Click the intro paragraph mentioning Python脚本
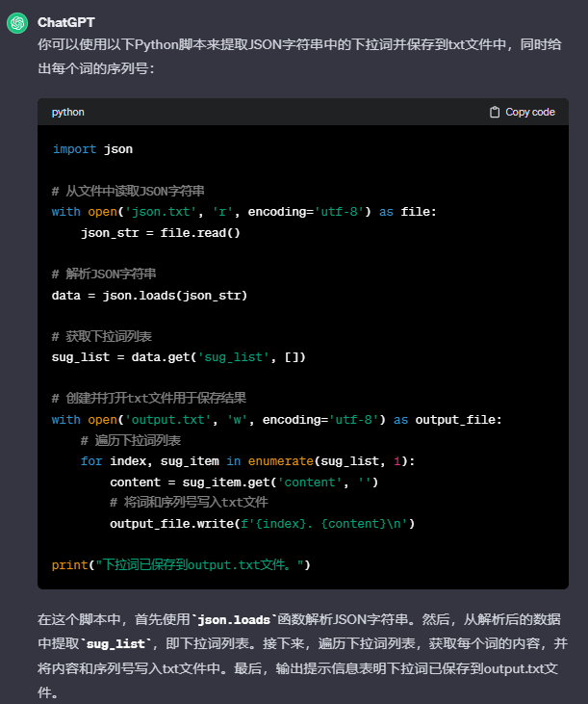Viewport: 588px width, 704px height. 299,57
